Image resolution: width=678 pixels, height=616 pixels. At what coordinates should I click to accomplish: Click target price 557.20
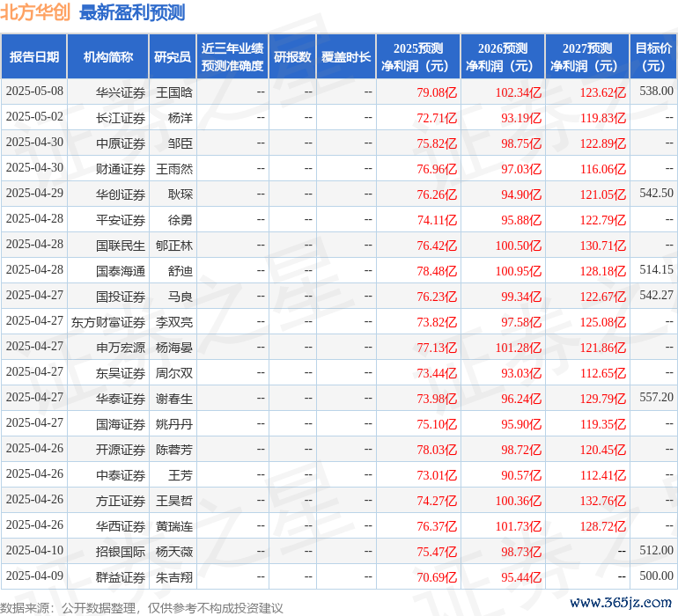coord(656,397)
